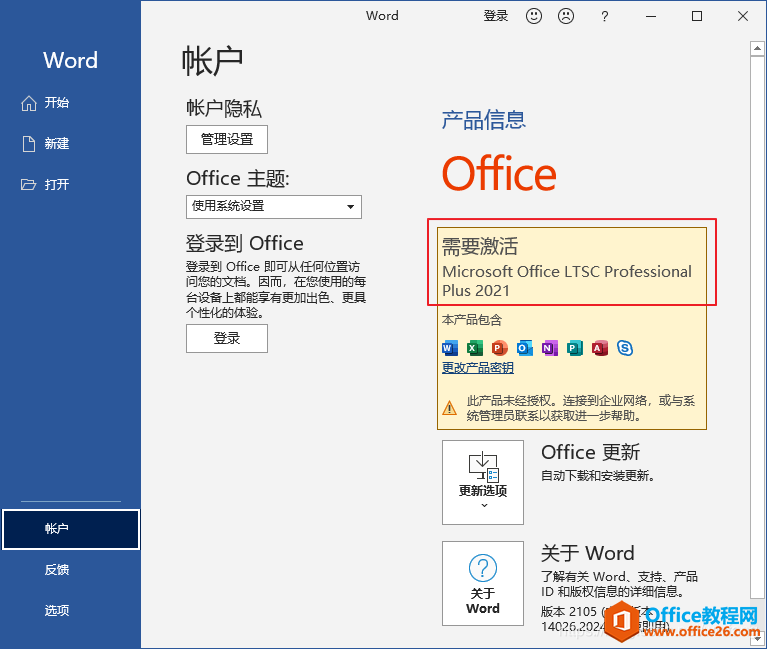Click the Publisher icon in product list
The image size is (767, 649).
coord(574,348)
